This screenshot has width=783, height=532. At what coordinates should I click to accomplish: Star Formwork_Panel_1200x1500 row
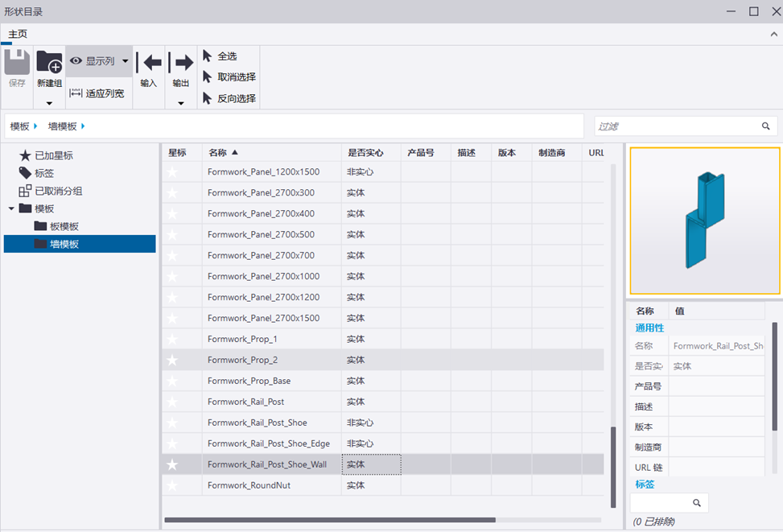tap(172, 172)
